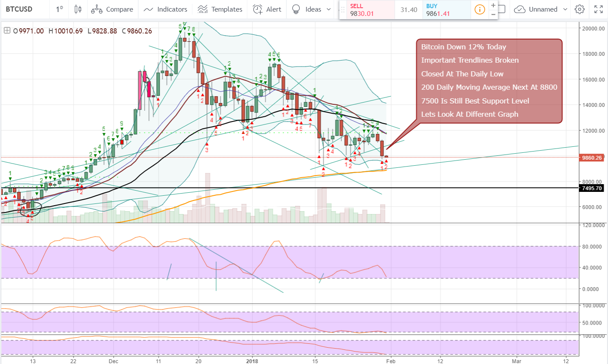
Task: Select the black 7495.70 price label
Action: click(x=592, y=188)
